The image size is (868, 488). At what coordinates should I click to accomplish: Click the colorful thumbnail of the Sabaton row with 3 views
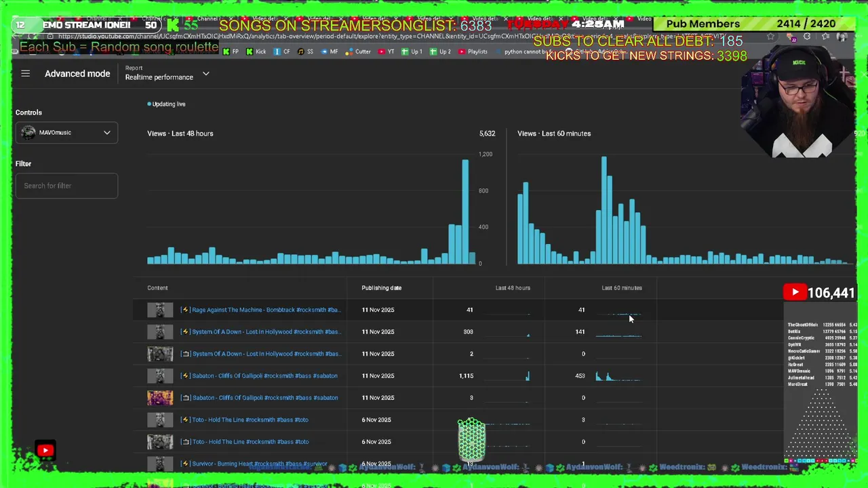[x=160, y=398]
